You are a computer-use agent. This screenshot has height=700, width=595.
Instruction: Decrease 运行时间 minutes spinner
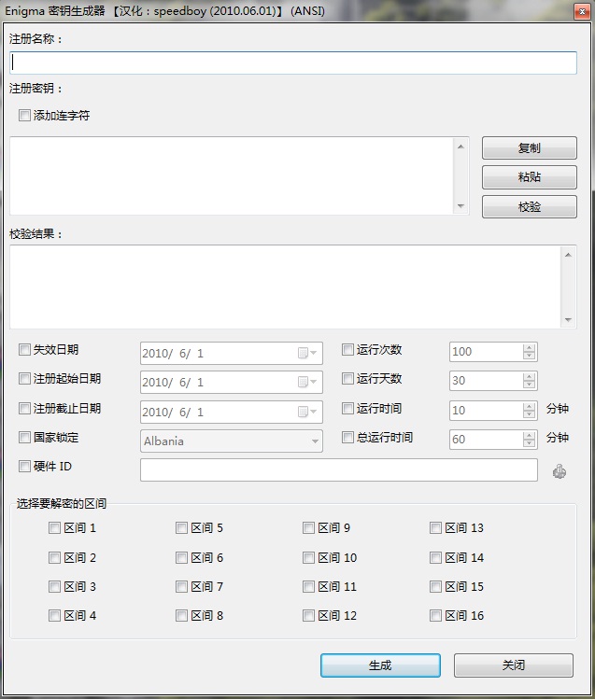[x=529, y=414]
